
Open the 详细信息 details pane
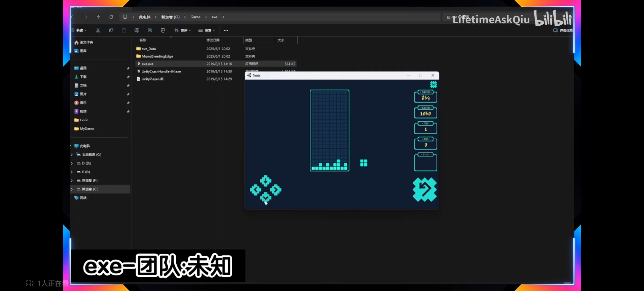(x=563, y=30)
